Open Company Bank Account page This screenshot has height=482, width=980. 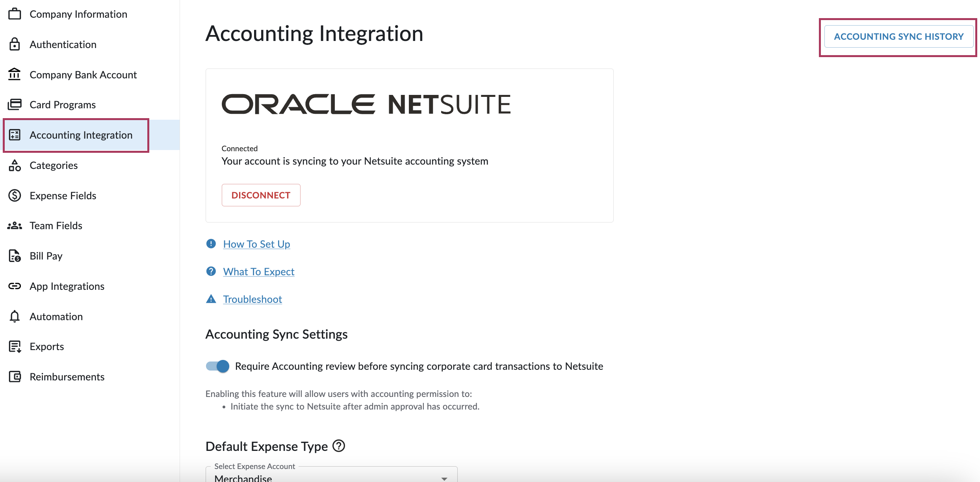coord(90,74)
